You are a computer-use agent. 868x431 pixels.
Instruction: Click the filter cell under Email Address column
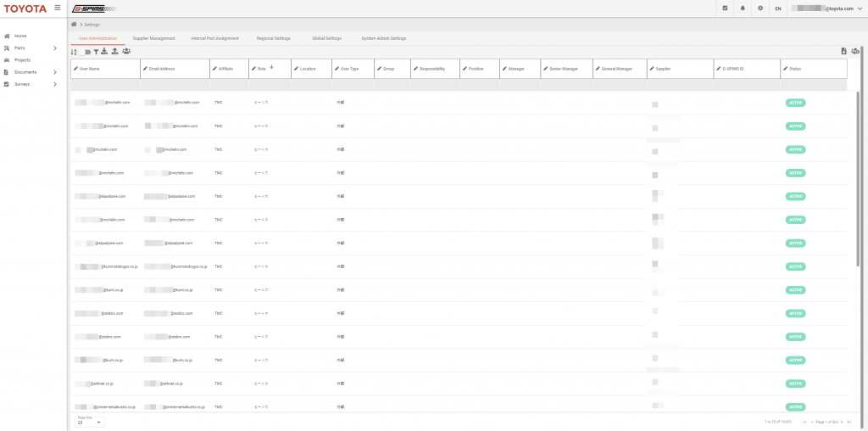[x=175, y=86]
